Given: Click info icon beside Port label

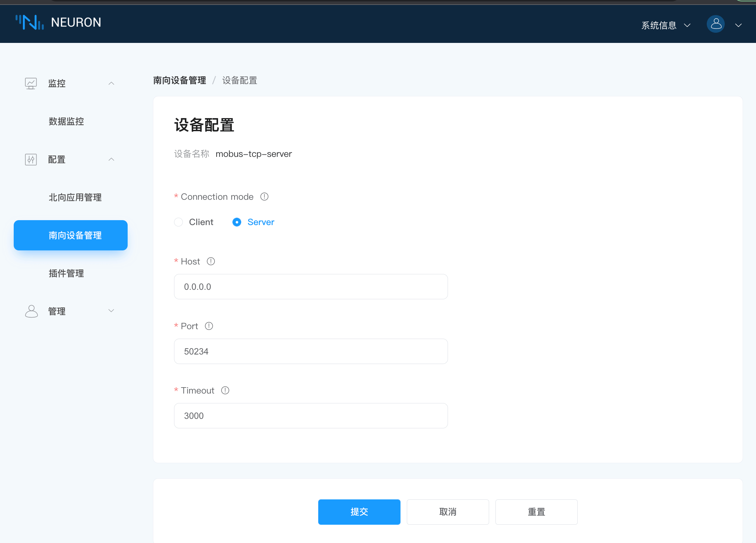Looking at the screenshot, I should [x=209, y=326].
